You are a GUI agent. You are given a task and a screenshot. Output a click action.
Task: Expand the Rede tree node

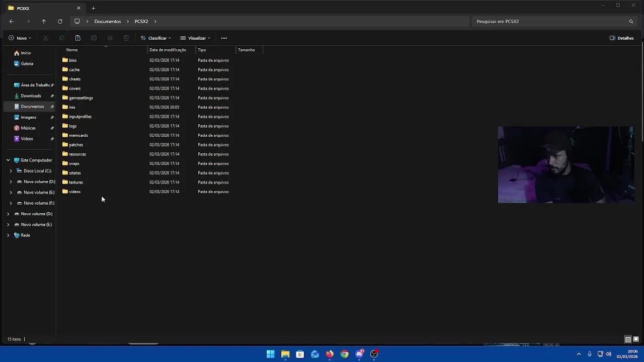click(8, 235)
